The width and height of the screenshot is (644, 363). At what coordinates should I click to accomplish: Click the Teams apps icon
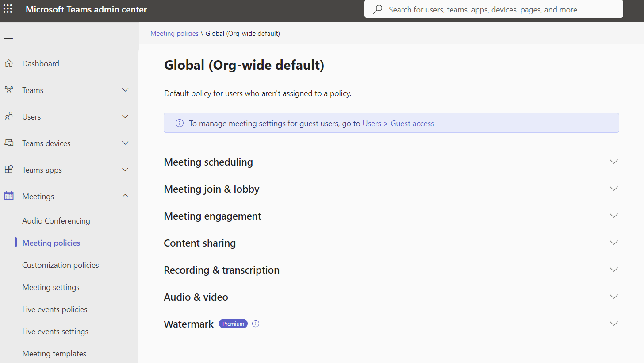[x=9, y=170]
